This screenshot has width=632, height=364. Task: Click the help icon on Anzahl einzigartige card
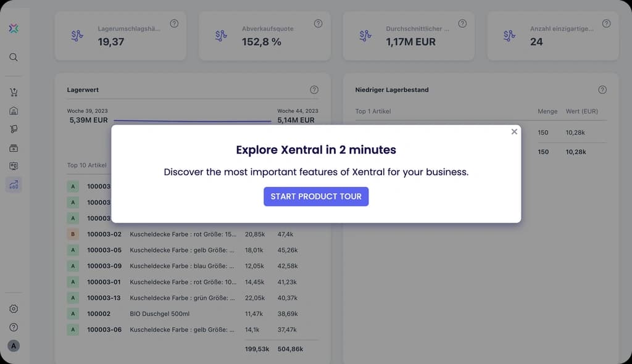(606, 23)
